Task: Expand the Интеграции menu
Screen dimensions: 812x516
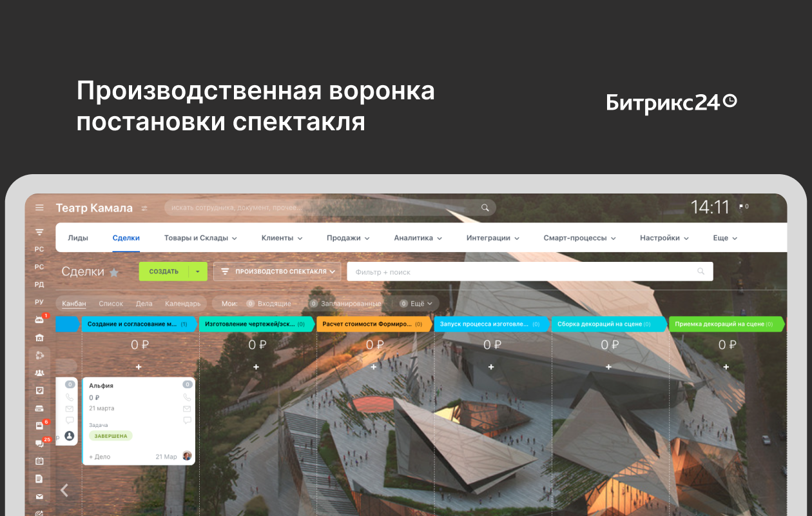Action: pos(493,238)
